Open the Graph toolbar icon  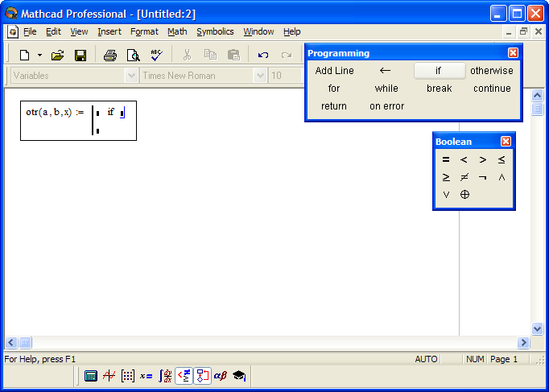click(x=109, y=376)
